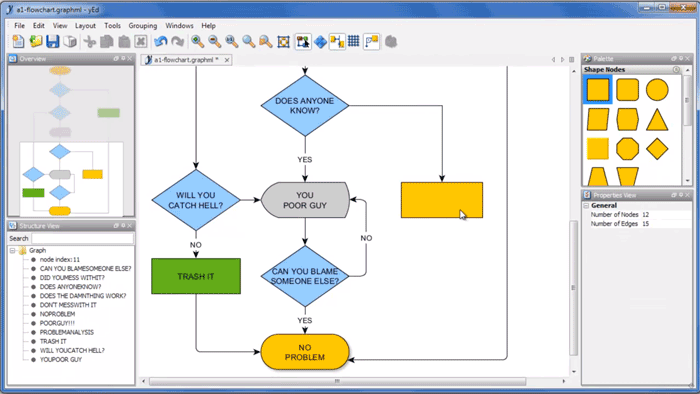The width and height of the screenshot is (700, 394).
Task: Close the Structure View panel
Action: [x=130, y=225]
